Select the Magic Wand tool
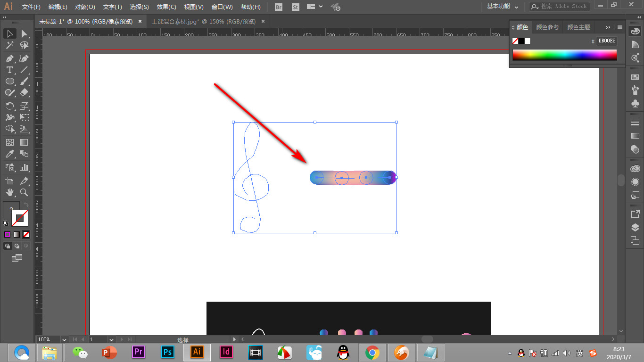 (x=9, y=46)
